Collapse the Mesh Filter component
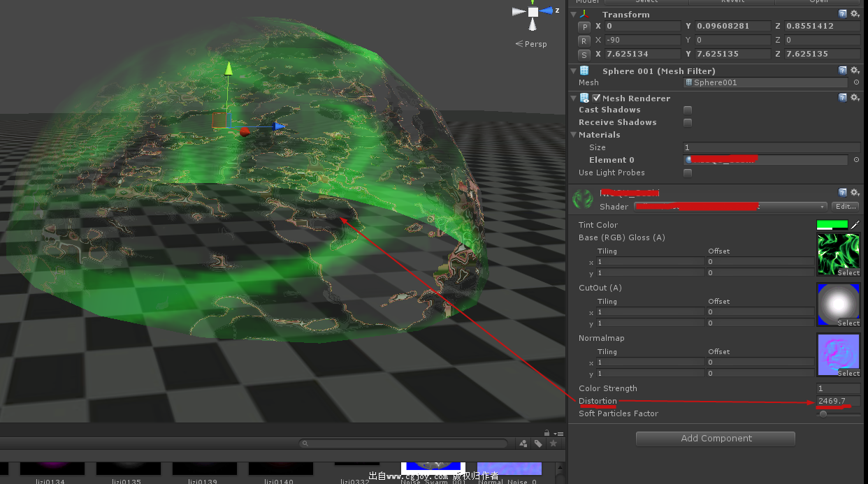The image size is (868, 484). tap(574, 71)
